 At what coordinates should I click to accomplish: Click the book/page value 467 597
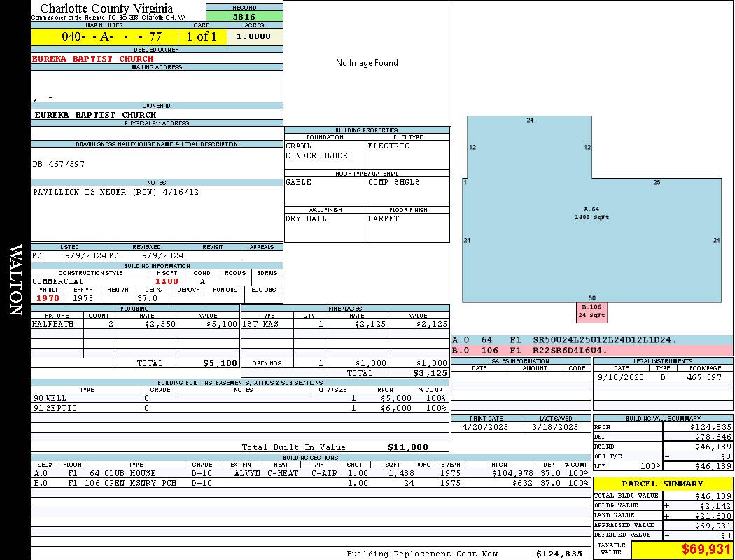(x=704, y=377)
